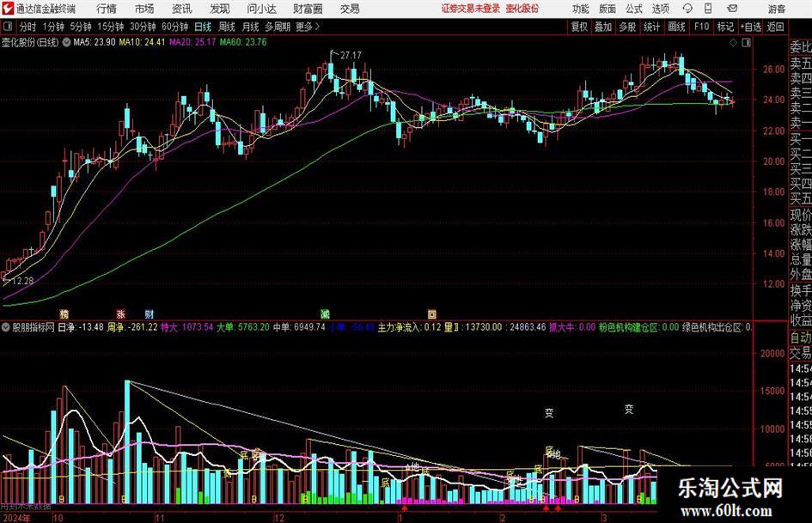812x523 pixels.
Task: Click the diamond icon at chart top right
Action: tap(733, 42)
